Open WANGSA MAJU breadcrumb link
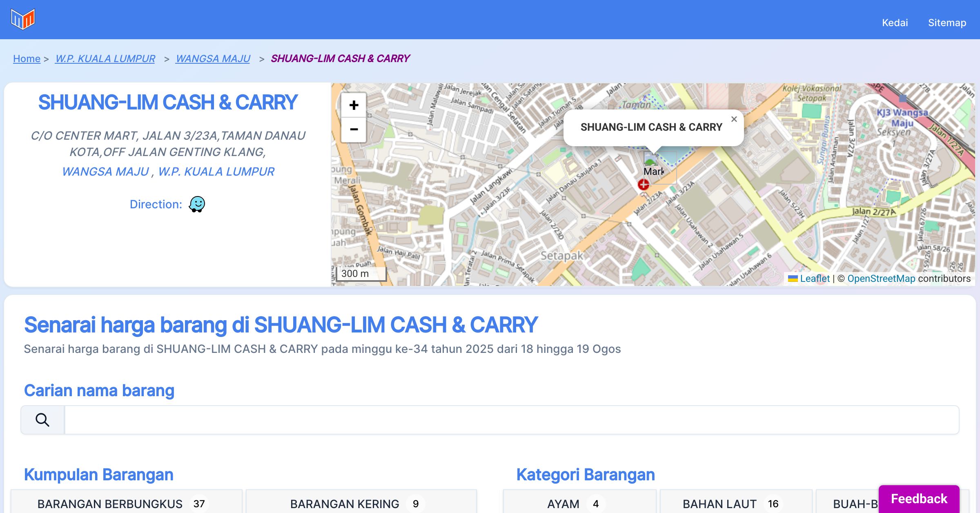980x513 pixels. tap(213, 58)
